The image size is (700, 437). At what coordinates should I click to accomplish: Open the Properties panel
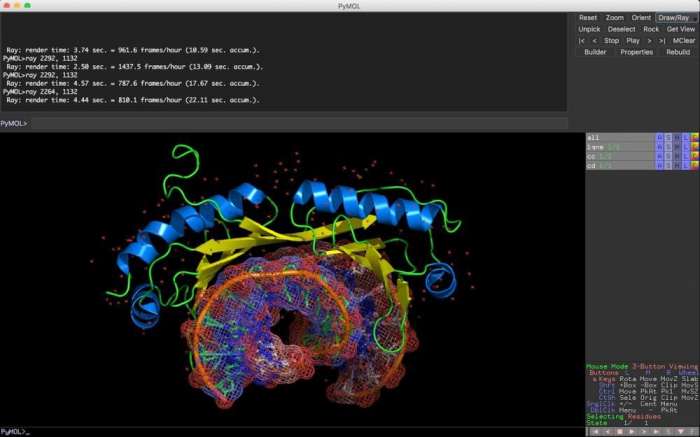[x=637, y=52]
